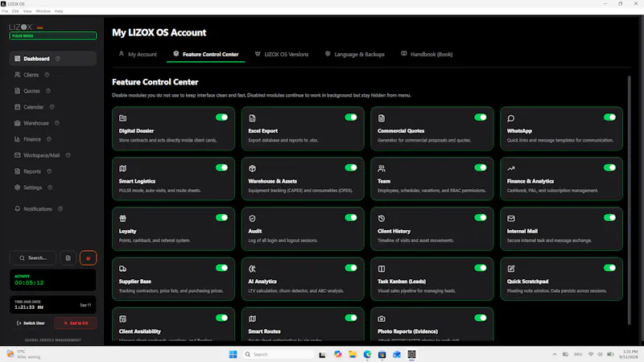
Task: Click the PULSE MODE indicator bar
Action: 53,36
